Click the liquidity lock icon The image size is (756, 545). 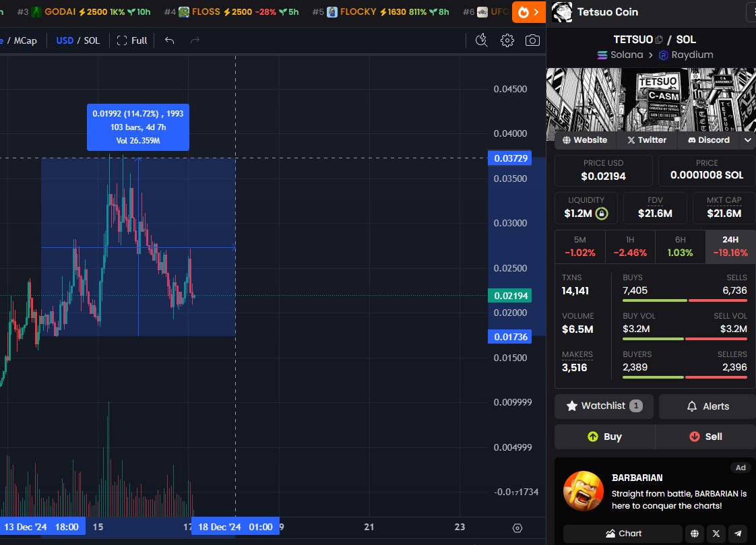(601, 214)
